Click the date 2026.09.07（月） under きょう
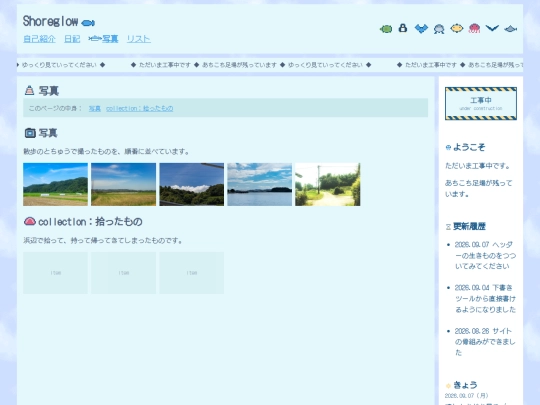The image size is (540, 405). [466, 396]
